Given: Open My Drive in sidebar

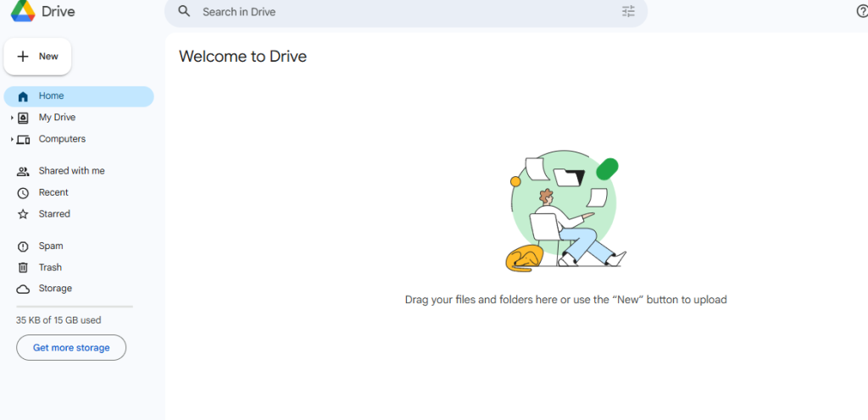Looking at the screenshot, I should point(79,118).
